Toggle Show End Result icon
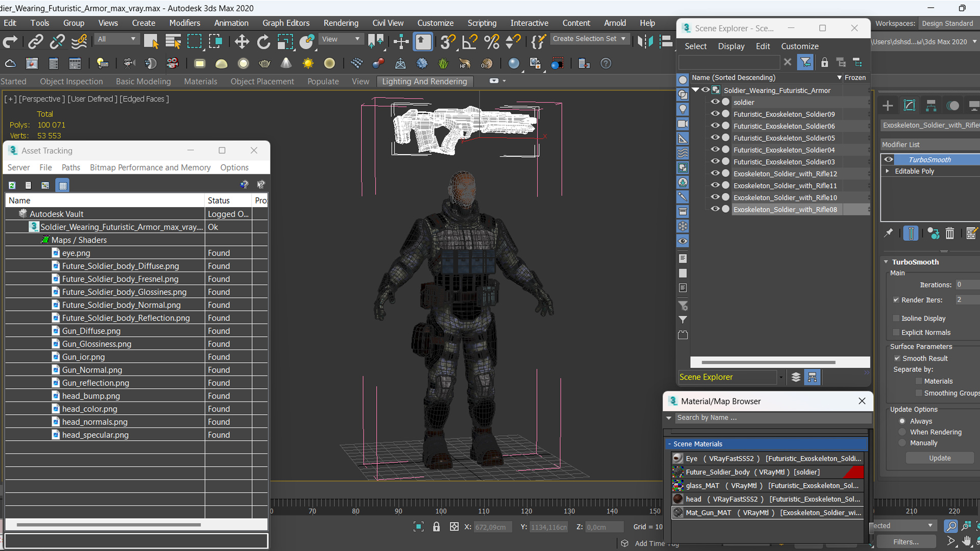 tap(911, 233)
